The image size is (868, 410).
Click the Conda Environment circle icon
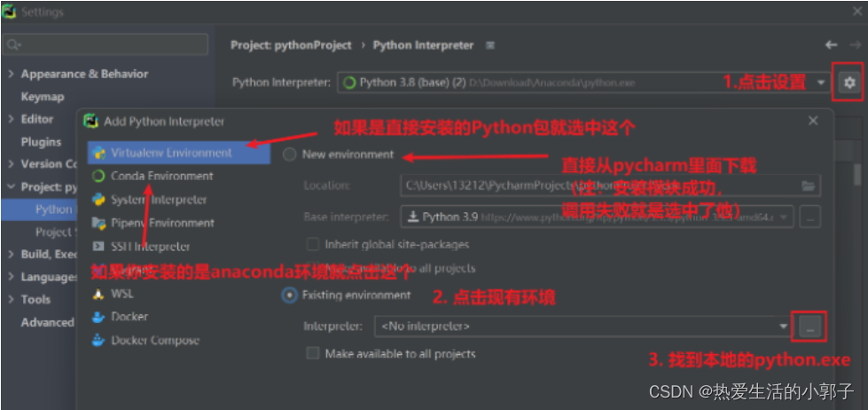click(x=99, y=177)
